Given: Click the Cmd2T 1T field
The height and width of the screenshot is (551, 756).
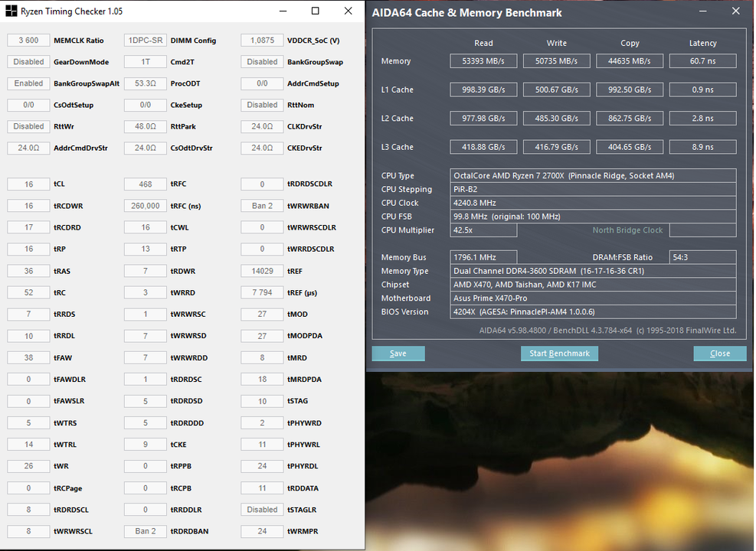Looking at the screenshot, I should pos(145,62).
